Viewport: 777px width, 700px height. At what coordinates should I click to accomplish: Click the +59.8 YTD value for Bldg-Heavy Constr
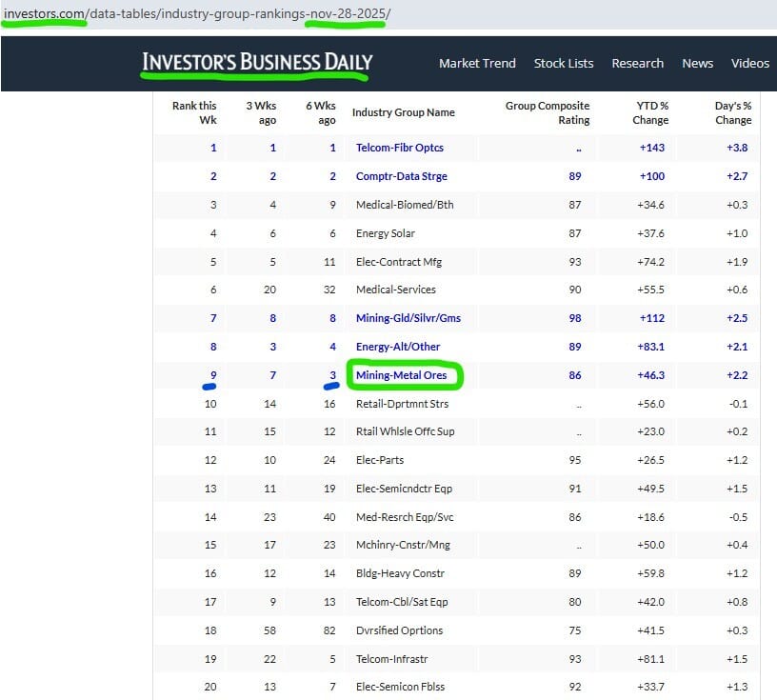pyautogui.click(x=650, y=573)
